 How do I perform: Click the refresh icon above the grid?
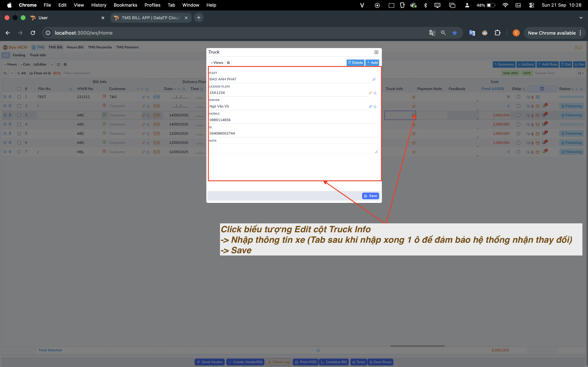pyautogui.click(x=5, y=73)
